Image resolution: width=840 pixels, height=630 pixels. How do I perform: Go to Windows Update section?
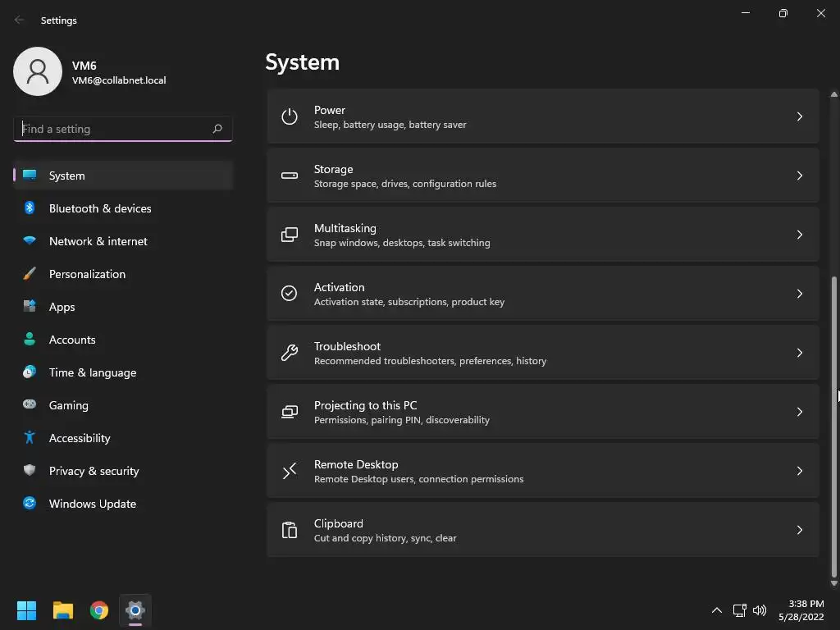pos(92,504)
